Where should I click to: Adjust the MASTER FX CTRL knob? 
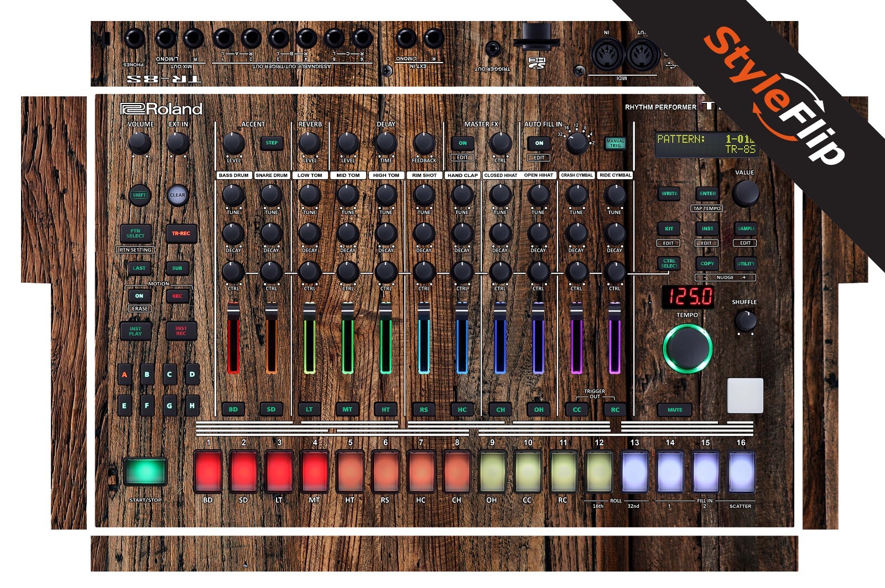(x=501, y=143)
